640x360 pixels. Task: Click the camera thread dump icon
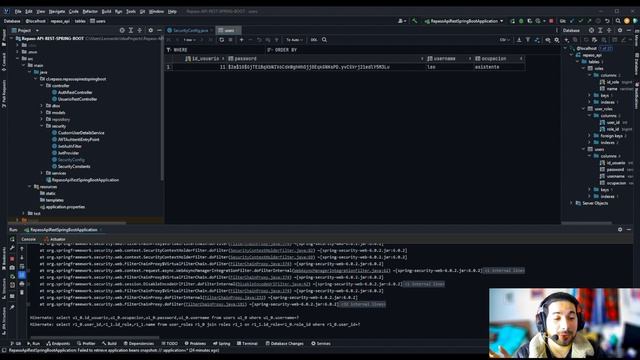click(x=12, y=267)
